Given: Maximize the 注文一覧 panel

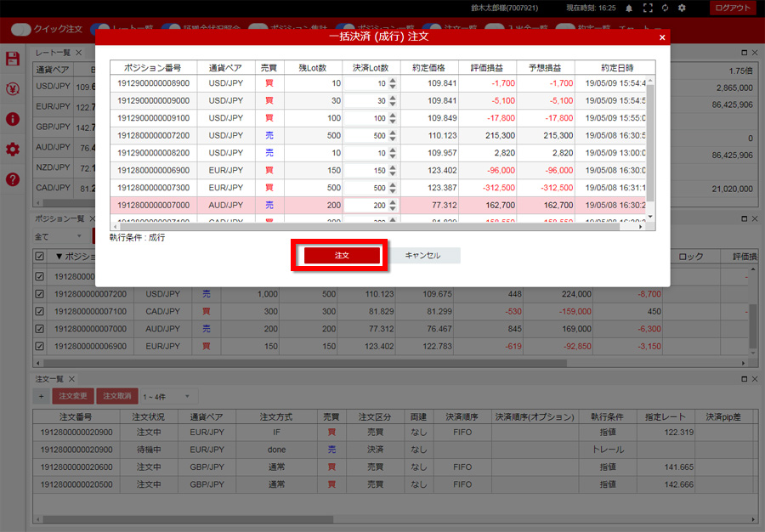Looking at the screenshot, I should pyautogui.click(x=744, y=379).
